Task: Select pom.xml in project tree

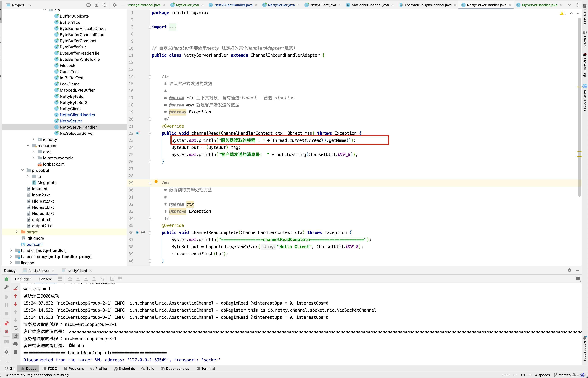Action: tap(34, 244)
